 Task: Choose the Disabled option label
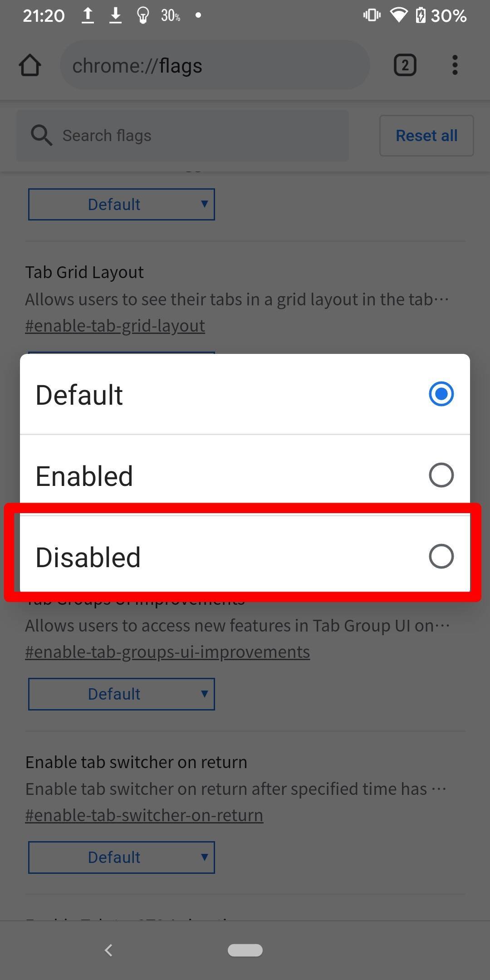[88, 557]
